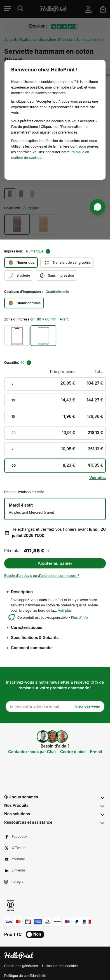
Task: Toggle the Prix TTC switch
Action: click(35, 934)
